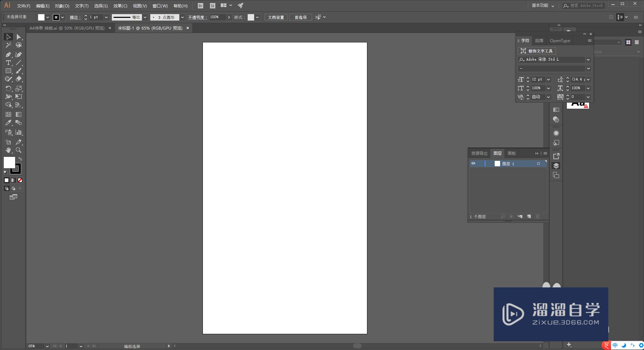Click the control bar fill swatch
The image size is (644, 350).
pyautogui.click(x=41, y=17)
